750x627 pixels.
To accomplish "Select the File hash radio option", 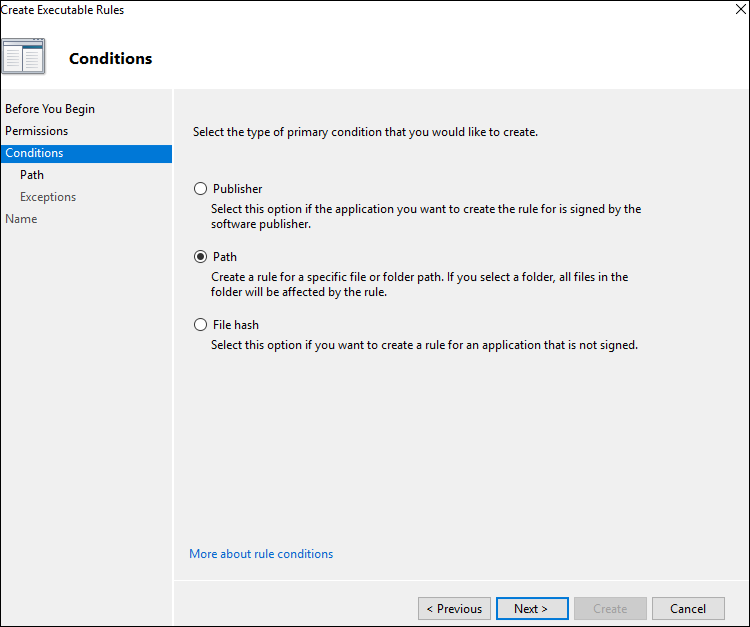I will pos(200,324).
